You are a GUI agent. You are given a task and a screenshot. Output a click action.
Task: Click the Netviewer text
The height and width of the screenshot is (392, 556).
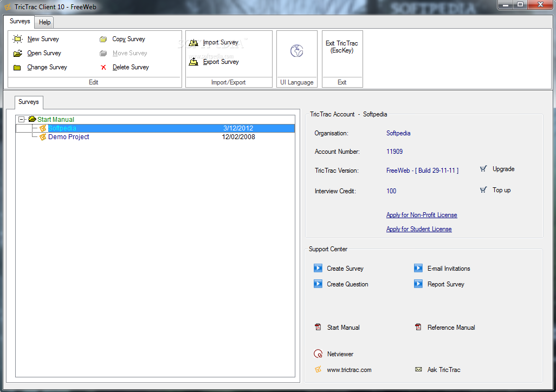click(340, 354)
